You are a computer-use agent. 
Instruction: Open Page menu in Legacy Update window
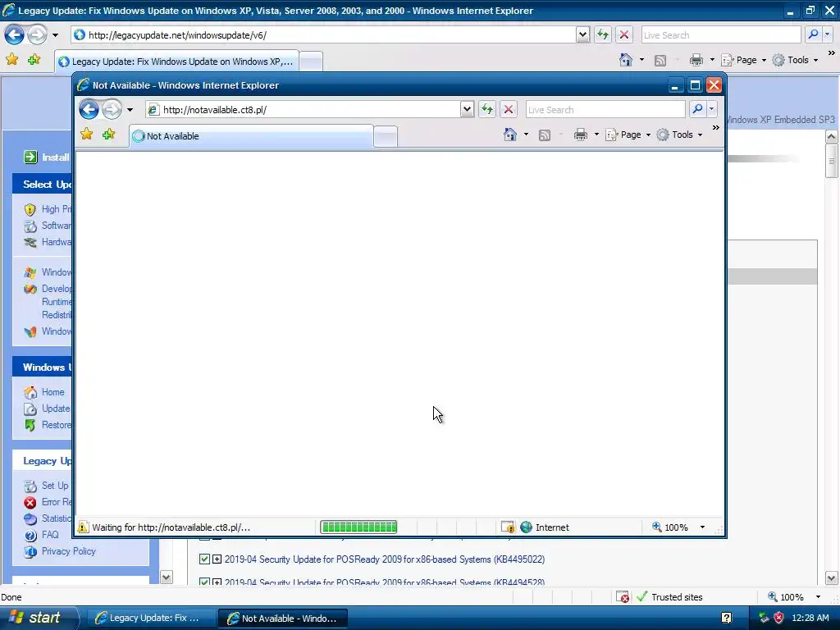tap(743, 60)
